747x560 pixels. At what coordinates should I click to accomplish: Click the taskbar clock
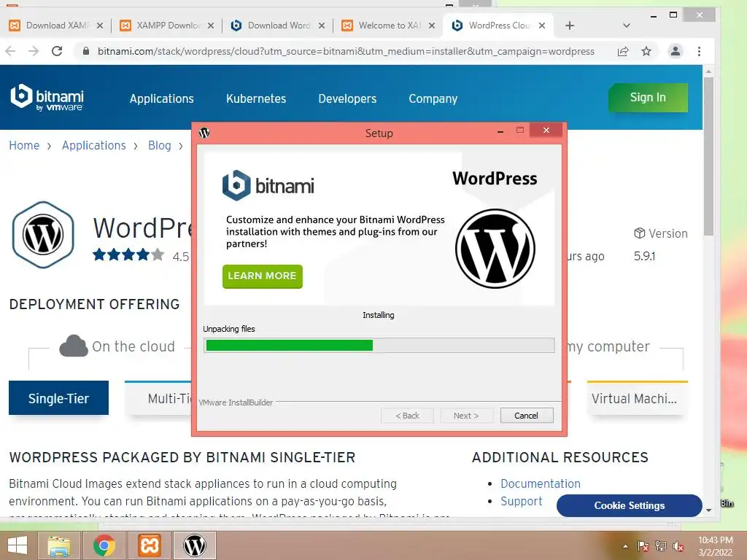coord(716,546)
